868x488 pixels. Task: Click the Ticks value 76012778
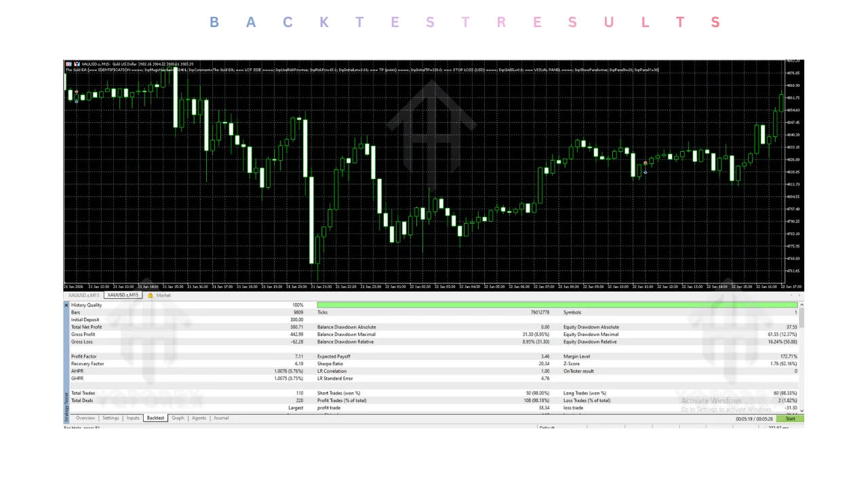(x=540, y=312)
